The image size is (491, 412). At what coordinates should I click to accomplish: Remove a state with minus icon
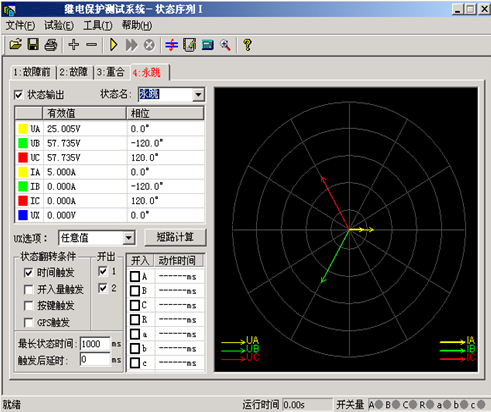(91, 45)
